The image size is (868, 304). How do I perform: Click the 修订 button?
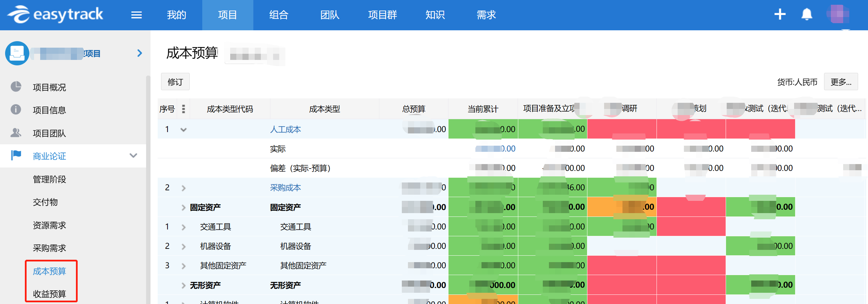click(x=175, y=82)
